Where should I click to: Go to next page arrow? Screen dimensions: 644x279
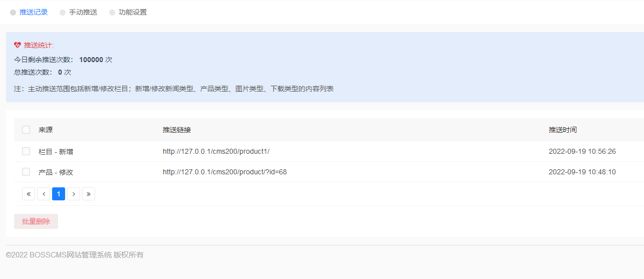click(74, 194)
